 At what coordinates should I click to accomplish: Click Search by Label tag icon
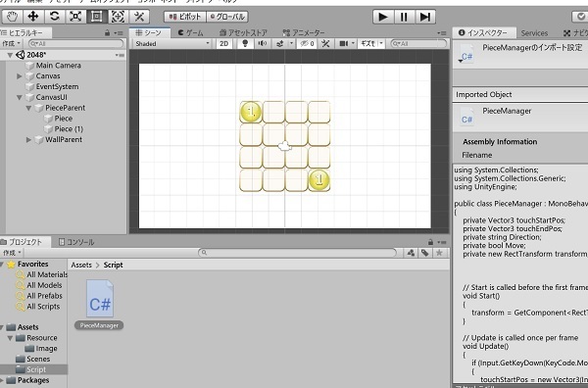(x=425, y=253)
